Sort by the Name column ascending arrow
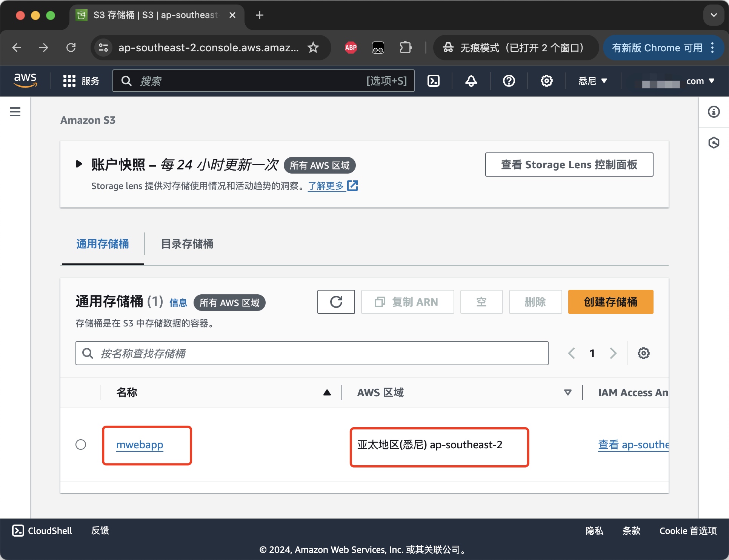 (x=327, y=392)
